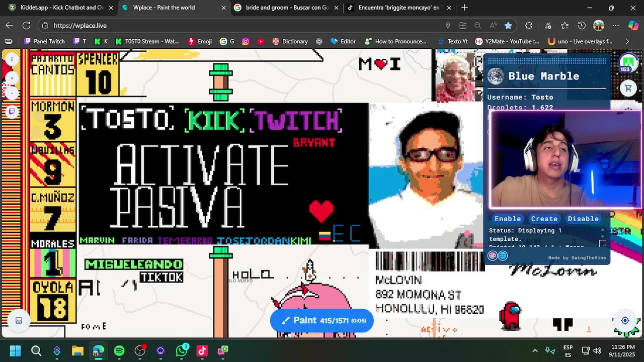Click Disable in Blue Marble panel

click(583, 219)
